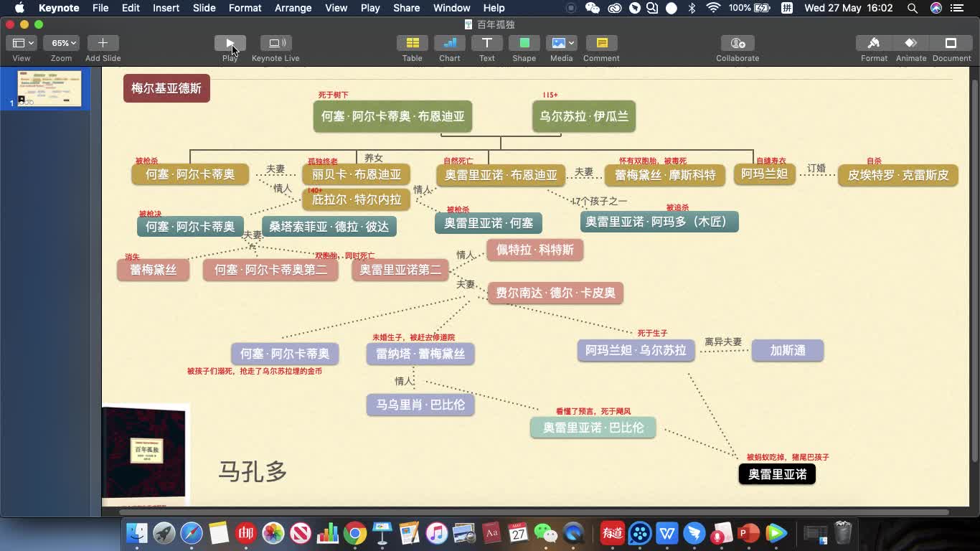This screenshot has height=551, width=980.
Task: Select the 奥雷里亚诺·巴比伦 box
Action: 593,428
